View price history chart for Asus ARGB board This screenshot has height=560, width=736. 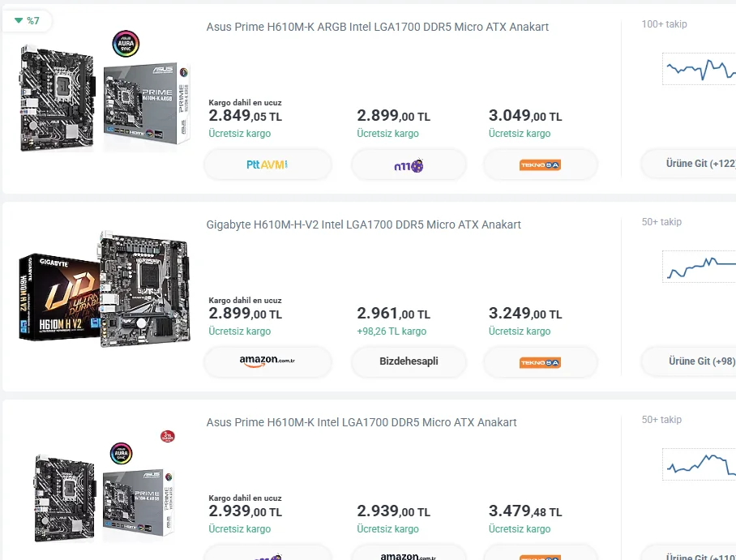(x=699, y=69)
